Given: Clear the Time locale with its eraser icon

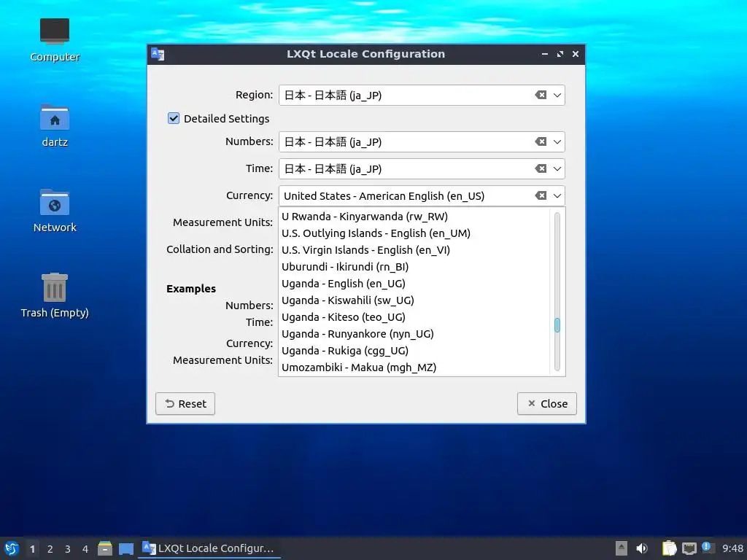Looking at the screenshot, I should [541, 168].
